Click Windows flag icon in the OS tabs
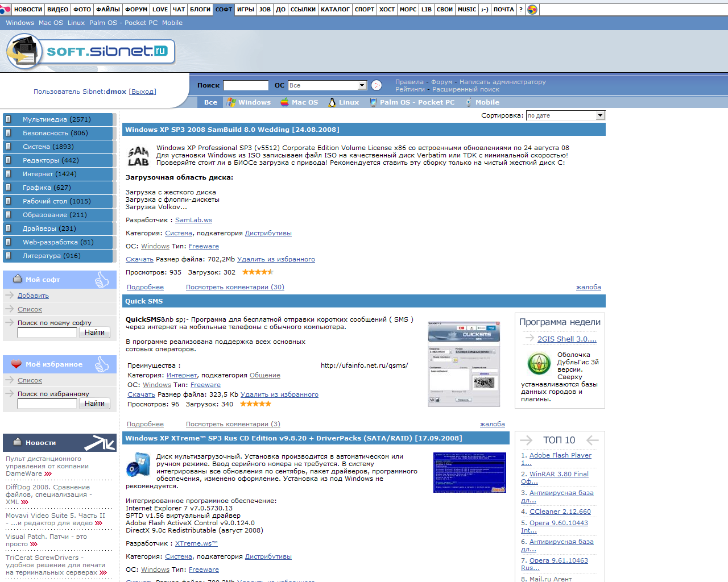This screenshot has height=582, width=728. [231, 102]
